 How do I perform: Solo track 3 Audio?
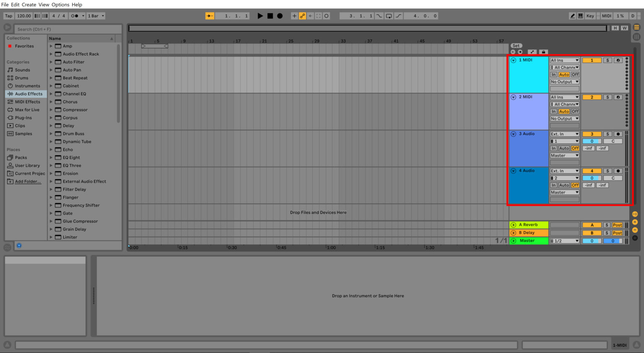tap(608, 134)
